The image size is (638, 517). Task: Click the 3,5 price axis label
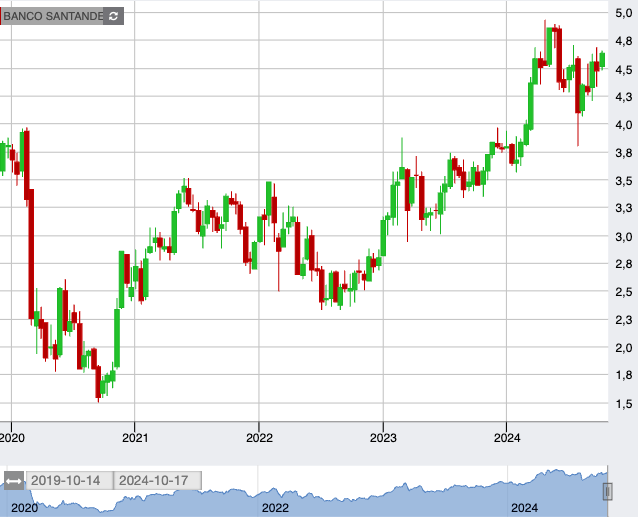624,181
